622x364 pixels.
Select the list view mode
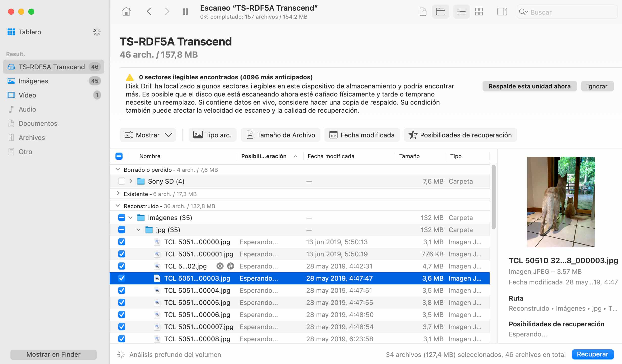click(461, 12)
